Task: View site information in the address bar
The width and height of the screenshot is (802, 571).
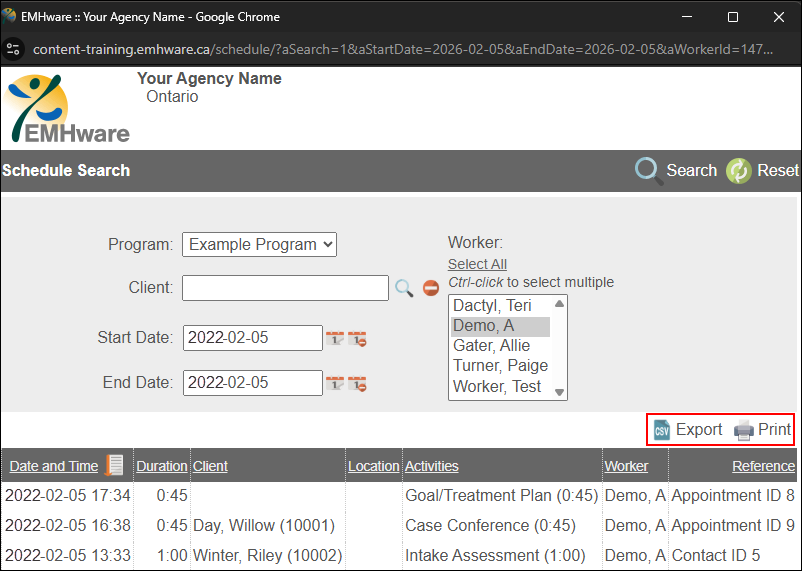Action: coord(13,49)
